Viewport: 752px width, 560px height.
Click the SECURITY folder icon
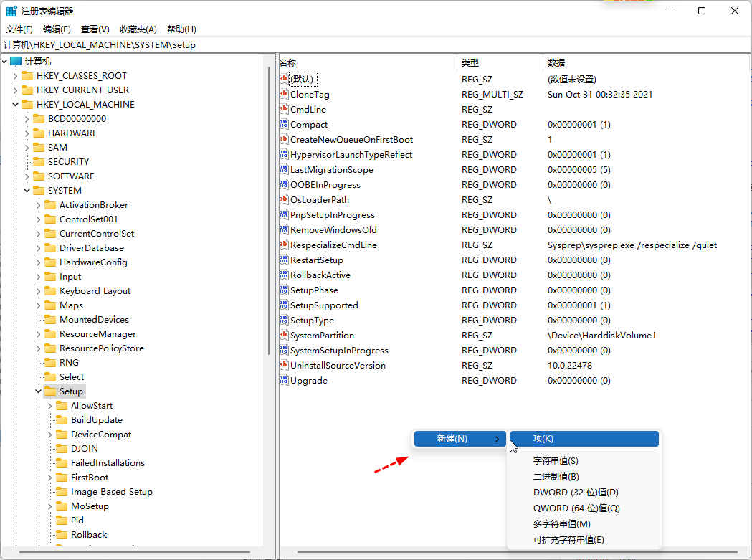pyautogui.click(x=39, y=162)
